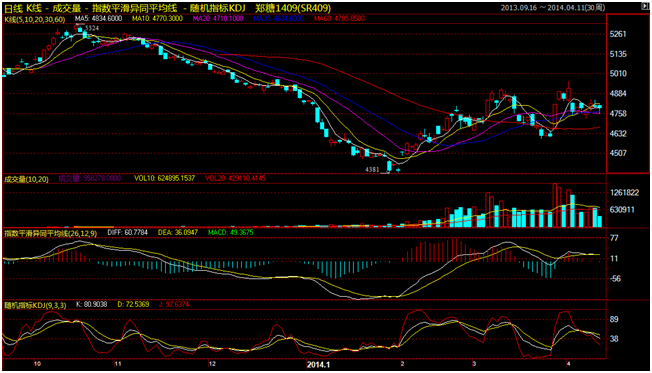Click the 4632 price axis label

coord(618,133)
